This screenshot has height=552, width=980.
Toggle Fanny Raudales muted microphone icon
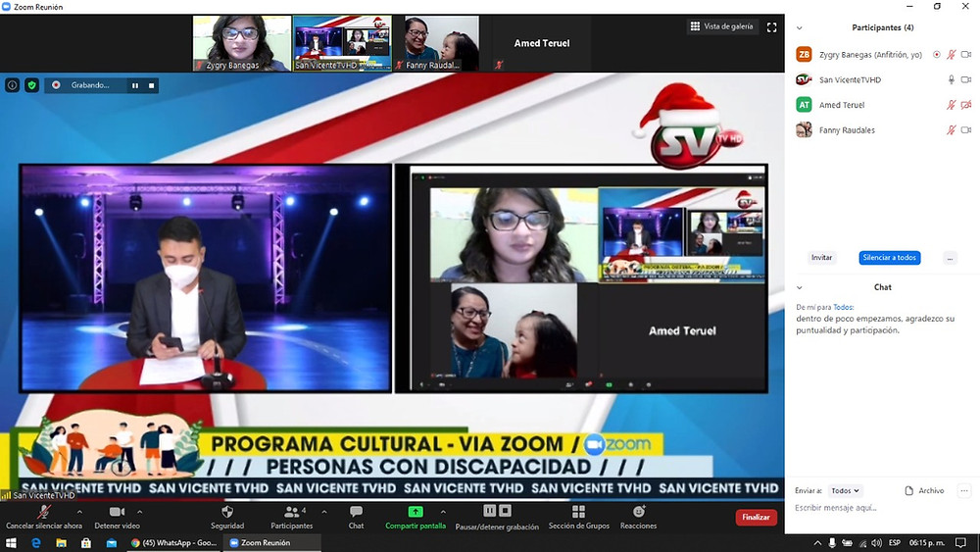(952, 130)
